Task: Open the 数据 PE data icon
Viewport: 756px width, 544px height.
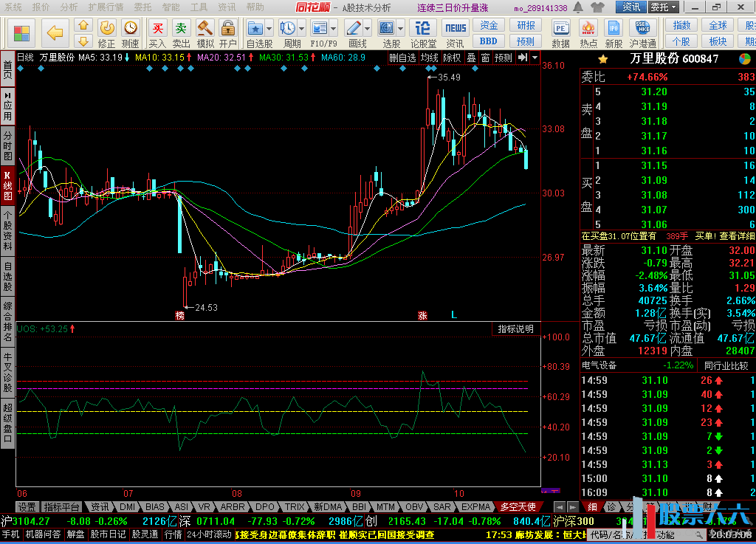Action: (560, 32)
